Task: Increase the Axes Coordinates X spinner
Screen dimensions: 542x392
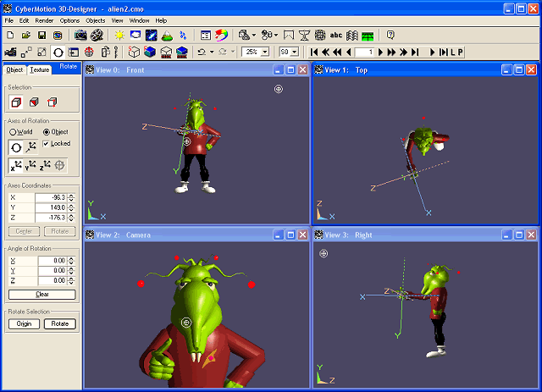Action: [71, 196]
